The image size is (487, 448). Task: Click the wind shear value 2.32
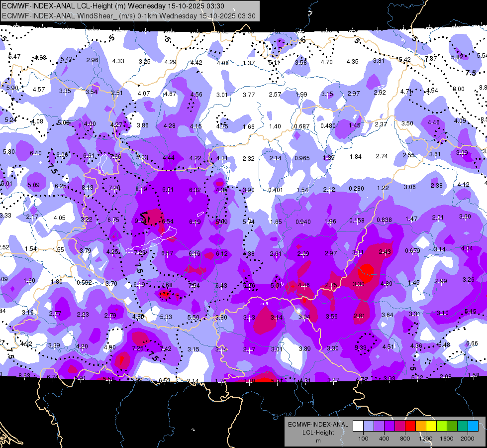248,159
